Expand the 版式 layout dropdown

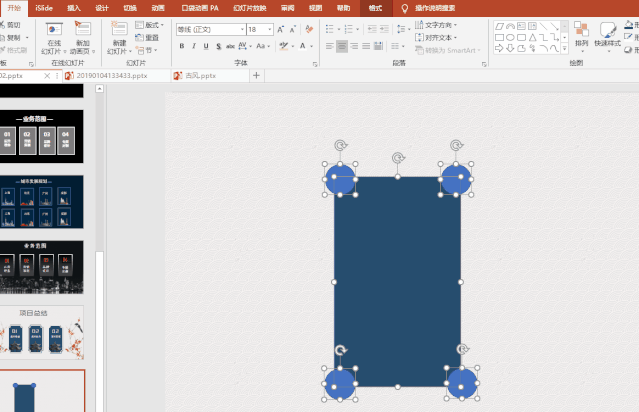[150, 25]
